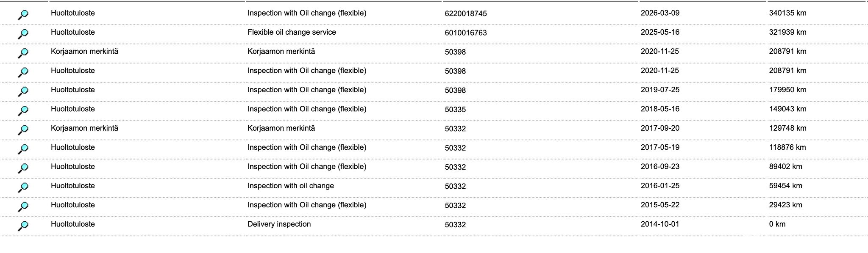Screen dimensions: 868x253
Task: Click the magnifier for the 2016-09-23 service
Action: point(23,168)
